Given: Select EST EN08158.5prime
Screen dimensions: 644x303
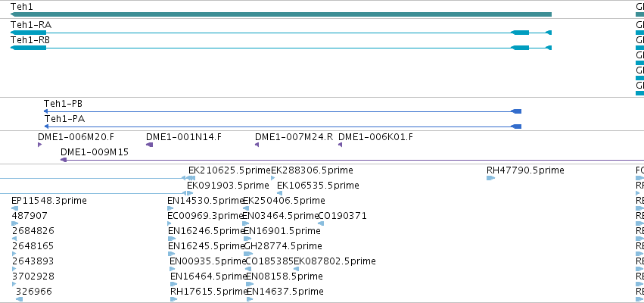Looking at the screenshot, I should pos(285,276).
